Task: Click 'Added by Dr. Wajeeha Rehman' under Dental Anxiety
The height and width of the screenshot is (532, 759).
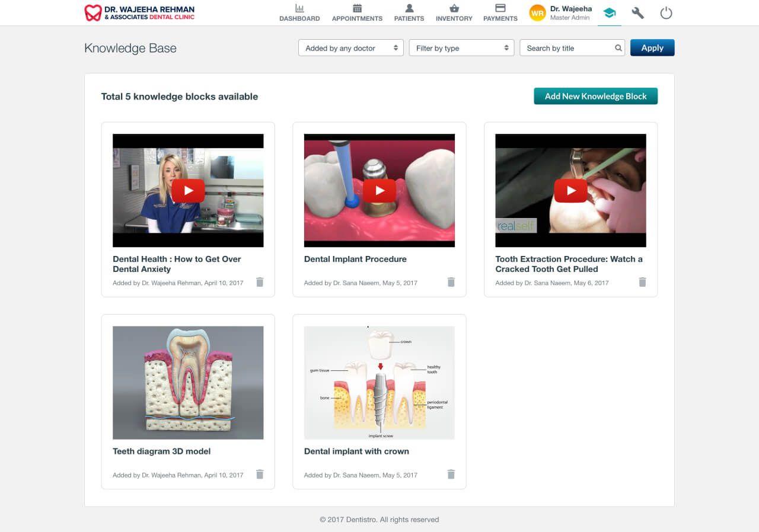Action: tap(178, 283)
